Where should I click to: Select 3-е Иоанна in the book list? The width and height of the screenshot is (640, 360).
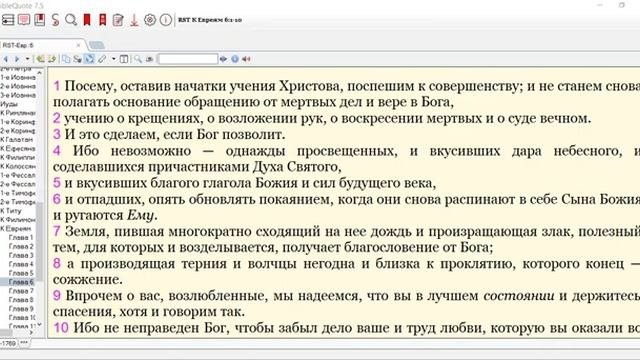click(x=18, y=95)
